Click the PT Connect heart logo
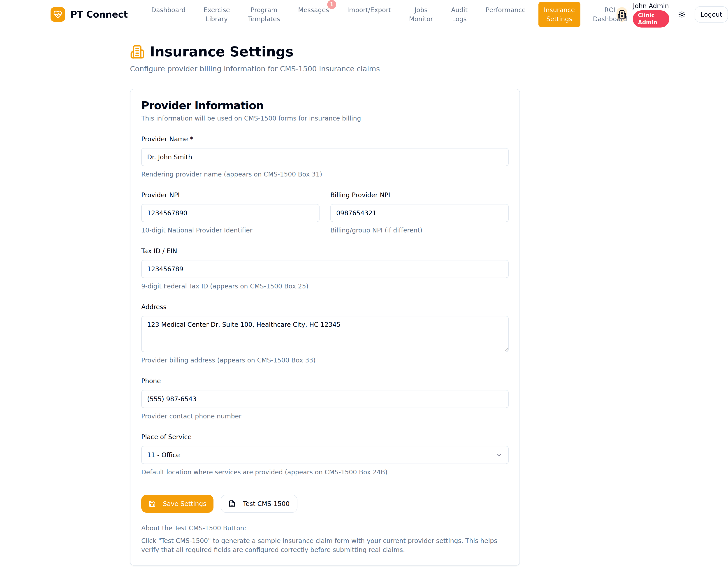Image resolution: width=728 pixels, height=580 pixels. [x=58, y=14]
